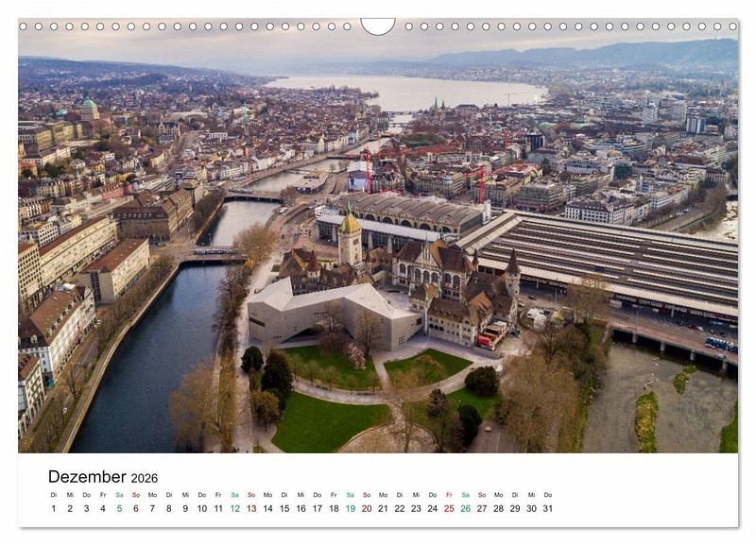Select date 15 in the date strip
756x545 pixels.
pos(284,508)
